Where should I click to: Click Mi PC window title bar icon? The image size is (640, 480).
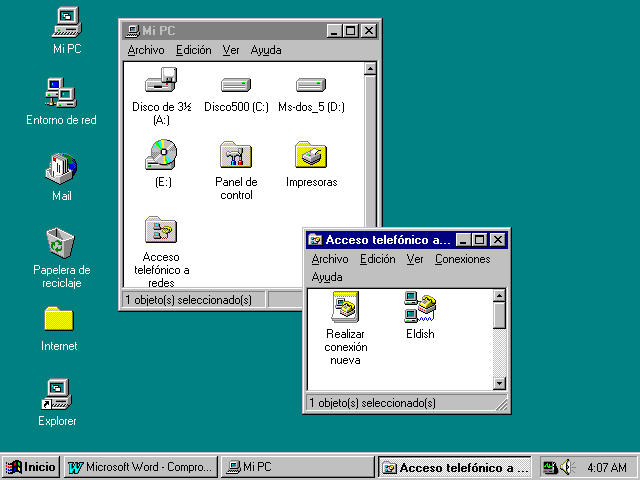tap(132, 31)
